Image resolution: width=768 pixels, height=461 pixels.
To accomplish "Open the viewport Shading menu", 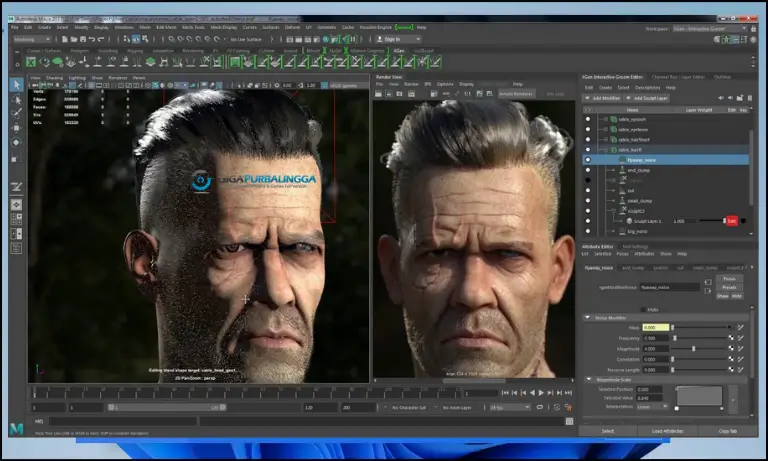I will click(54, 78).
